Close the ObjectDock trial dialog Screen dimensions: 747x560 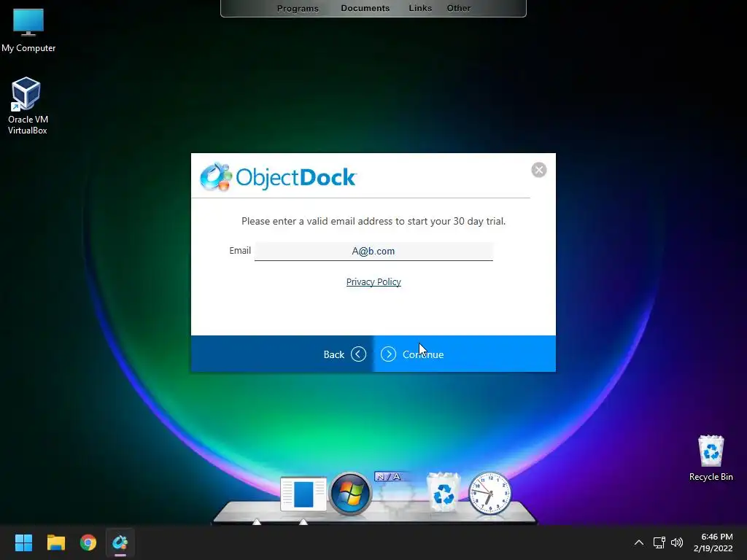coord(539,170)
